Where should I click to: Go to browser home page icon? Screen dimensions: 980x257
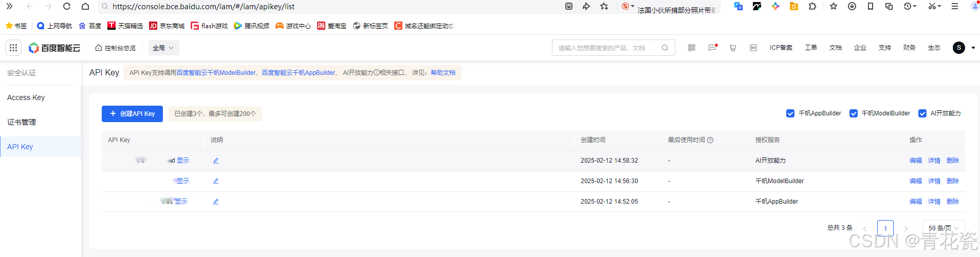point(85,6)
